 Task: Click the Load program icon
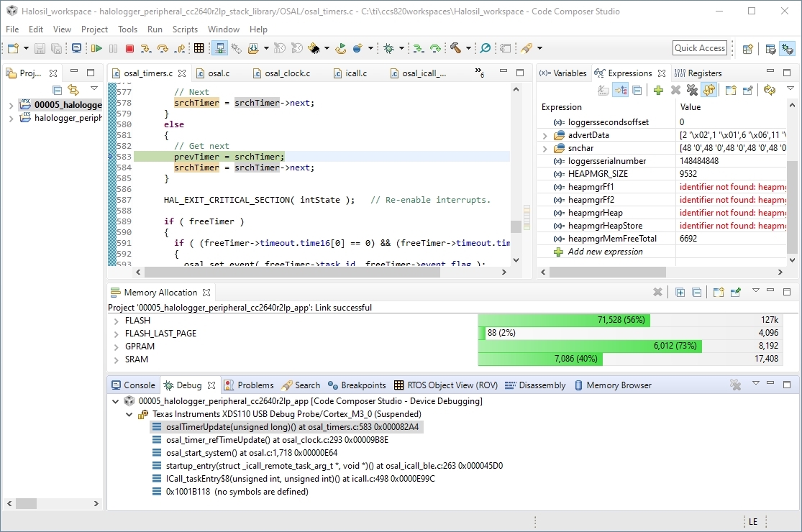pyautogui.click(x=252, y=49)
